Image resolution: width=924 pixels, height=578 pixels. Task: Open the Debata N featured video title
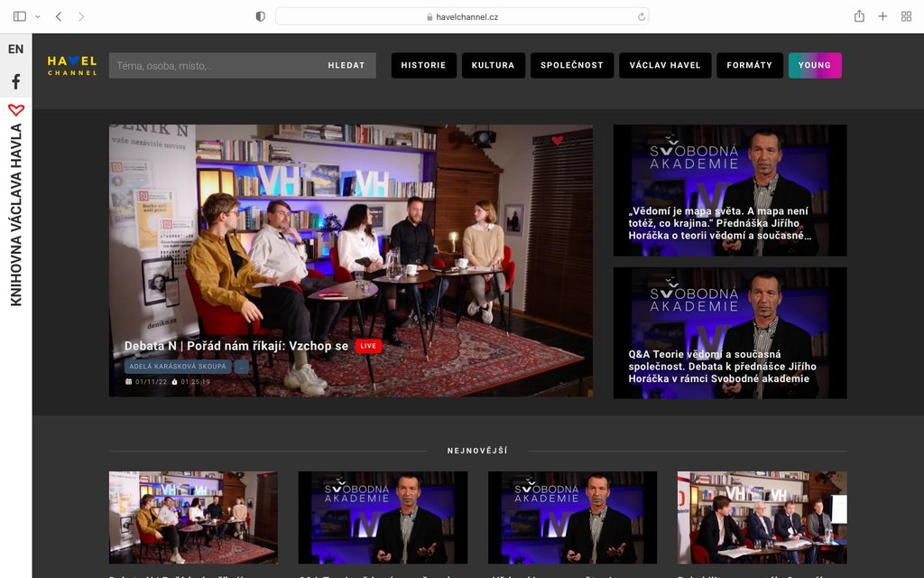[236, 346]
